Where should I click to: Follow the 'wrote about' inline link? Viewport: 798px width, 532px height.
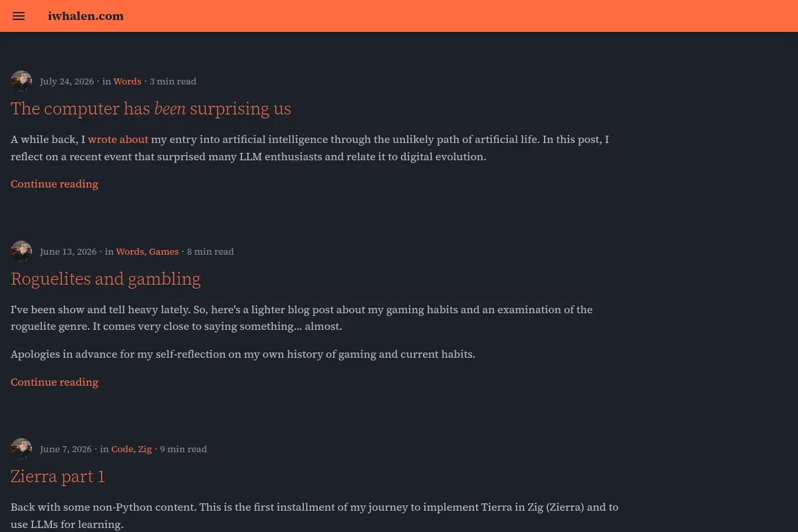(118, 140)
